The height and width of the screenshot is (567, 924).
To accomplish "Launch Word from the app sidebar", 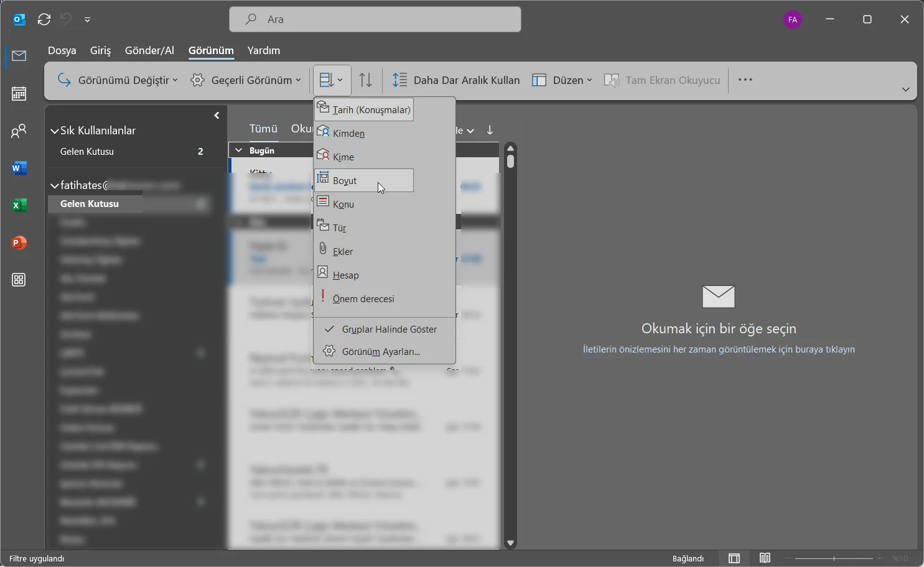I will tap(19, 168).
